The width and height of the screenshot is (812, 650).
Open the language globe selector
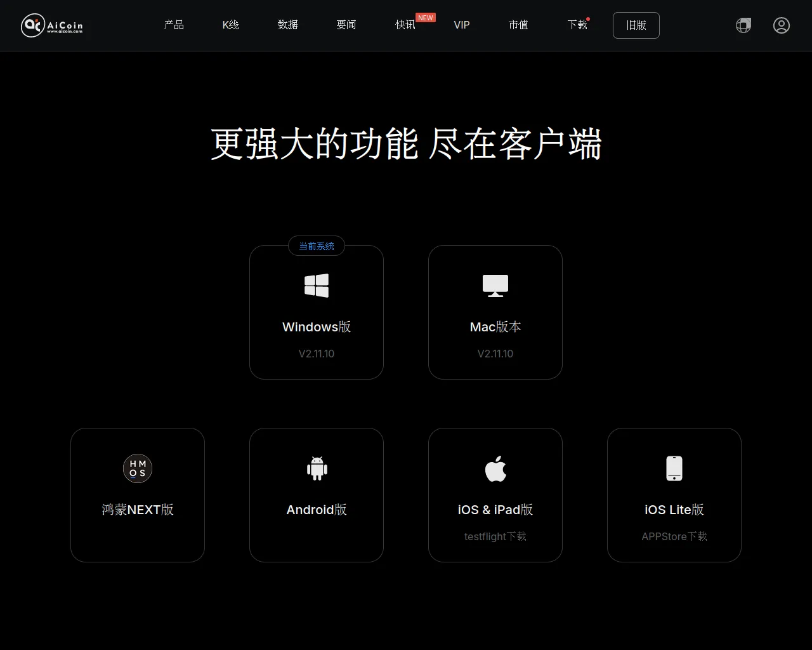[743, 25]
